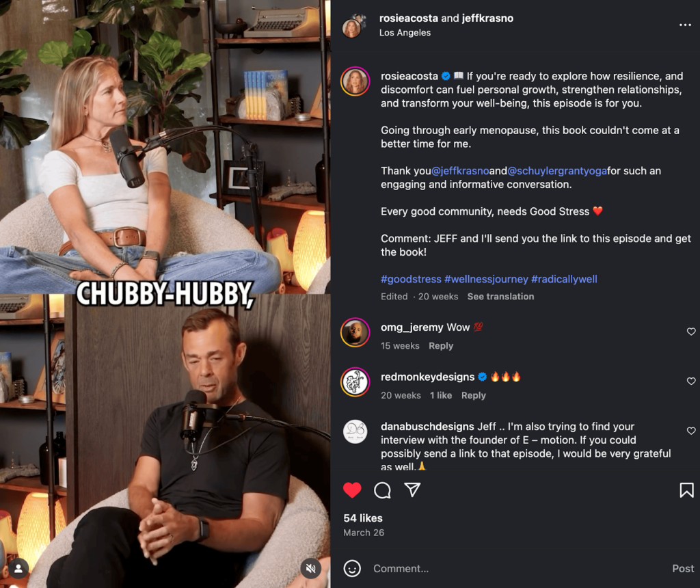Reply to redmonkeydesigns' comment
The image size is (700, 588).
tap(473, 396)
